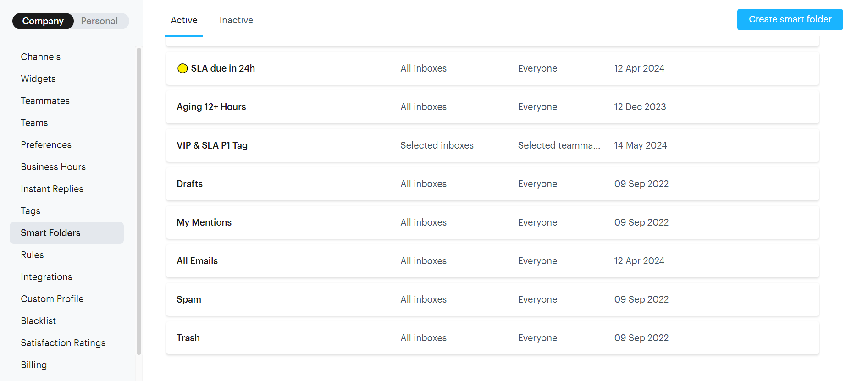Switch to the Personal settings toggle
Screen dimensions: 868x381
(99, 21)
